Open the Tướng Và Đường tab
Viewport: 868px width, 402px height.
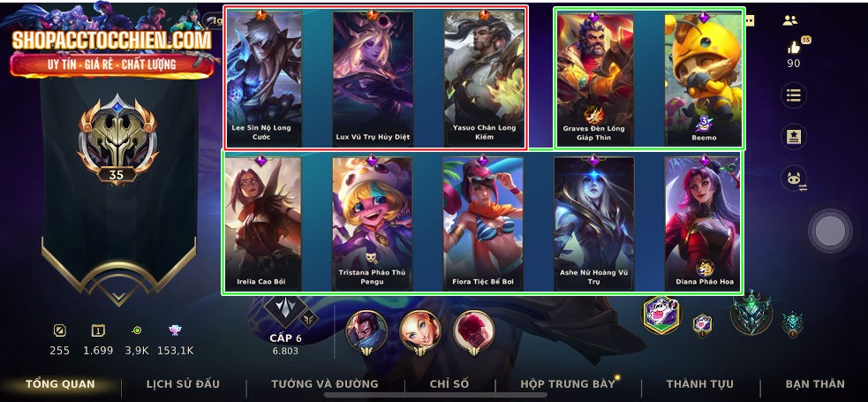click(325, 383)
